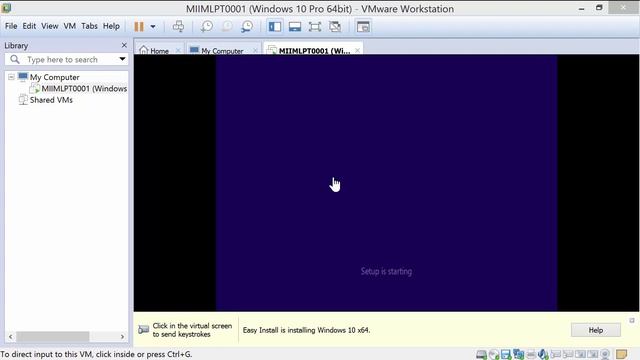The height and width of the screenshot is (360, 640).
Task: Revert VM to the previous snapshot
Action: [x=227, y=27]
